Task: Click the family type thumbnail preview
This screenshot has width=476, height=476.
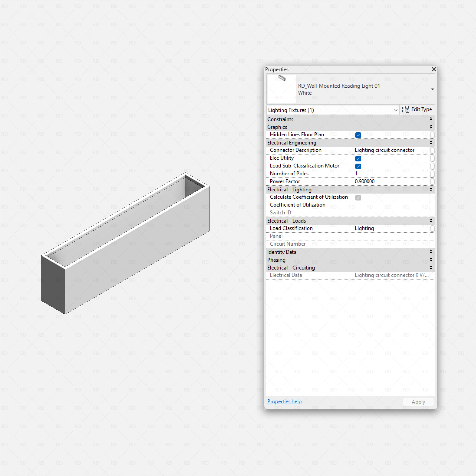Action: [282, 89]
